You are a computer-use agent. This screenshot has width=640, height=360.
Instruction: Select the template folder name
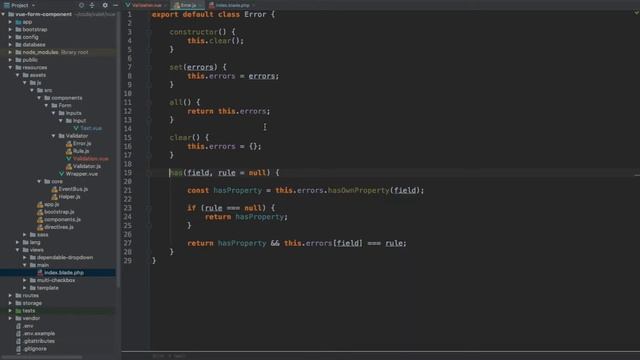48,288
